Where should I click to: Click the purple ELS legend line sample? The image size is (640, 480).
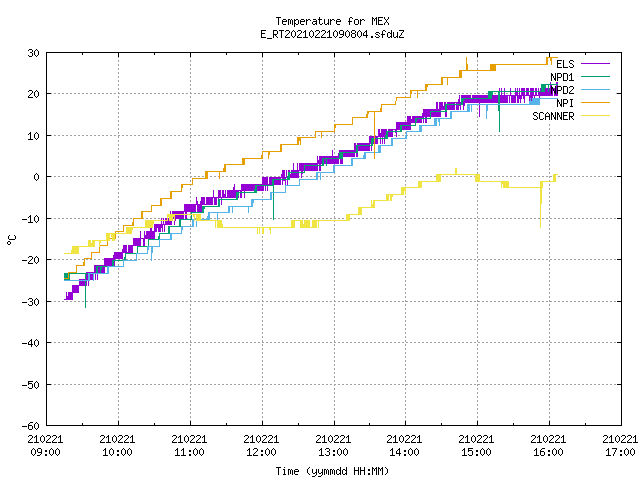[595, 64]
